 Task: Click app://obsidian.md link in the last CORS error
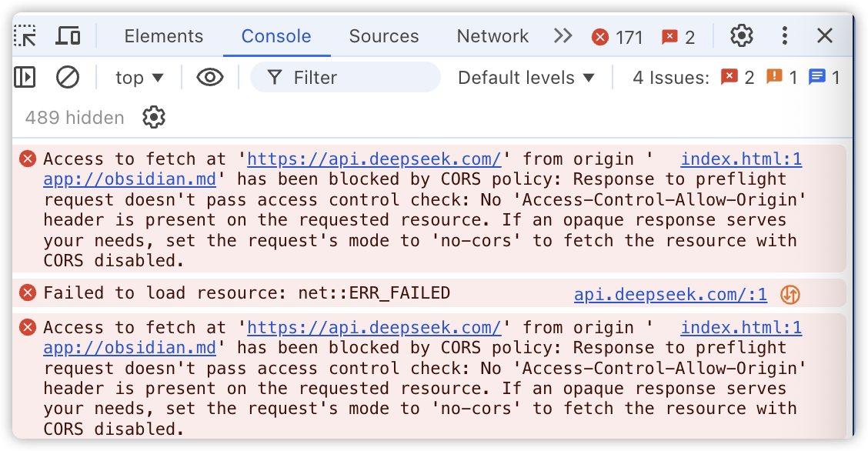[x=129, y=348]
